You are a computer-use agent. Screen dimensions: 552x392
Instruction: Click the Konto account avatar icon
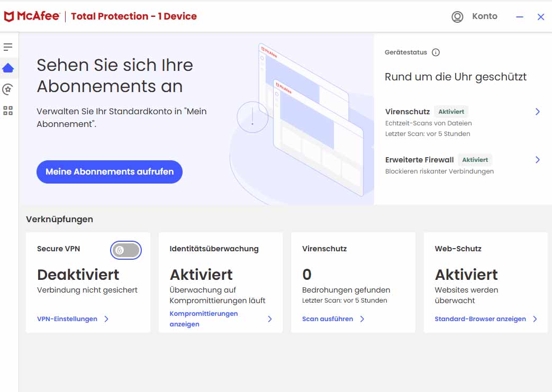tap(457, 16)
